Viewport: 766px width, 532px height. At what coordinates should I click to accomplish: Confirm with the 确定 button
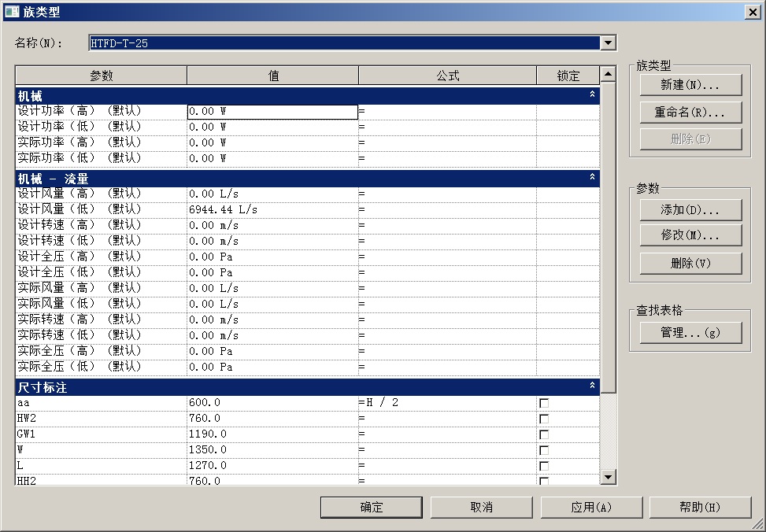(x=371, y=508)
